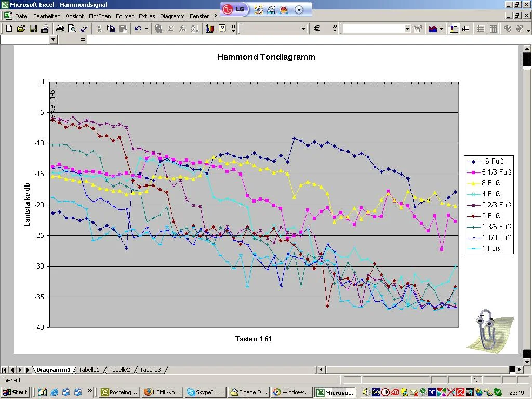The width and height of the screenshot is (532, 399).
Task: Expand the chart type dropdown arrow
Action: click(441, 29)
